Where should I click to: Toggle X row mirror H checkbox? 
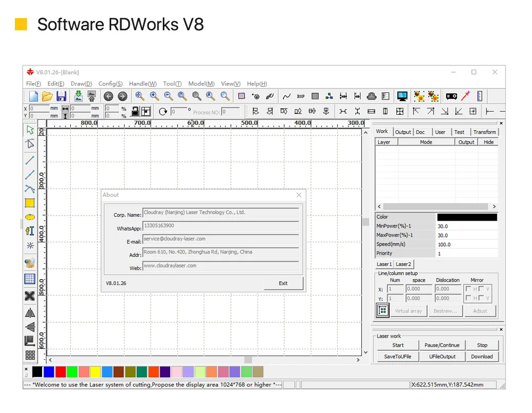click(x=469, y=289)
